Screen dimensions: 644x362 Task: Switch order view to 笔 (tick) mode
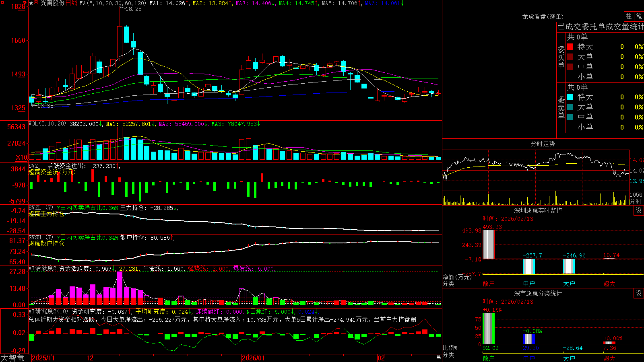[639, 16]
